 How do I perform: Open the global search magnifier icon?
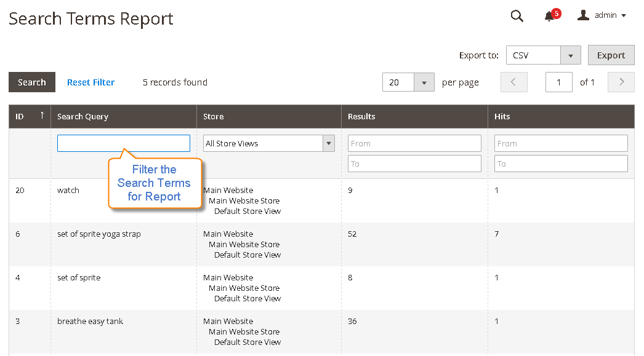coord(517,15)
